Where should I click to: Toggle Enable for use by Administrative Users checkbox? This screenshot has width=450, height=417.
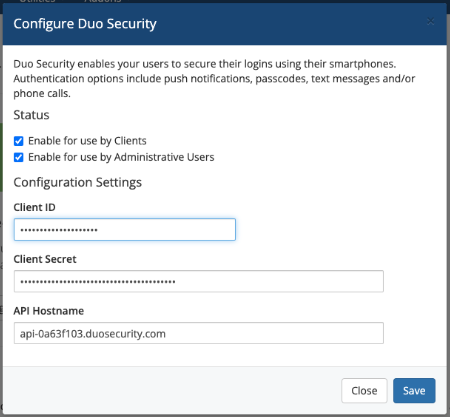[19, 157]
